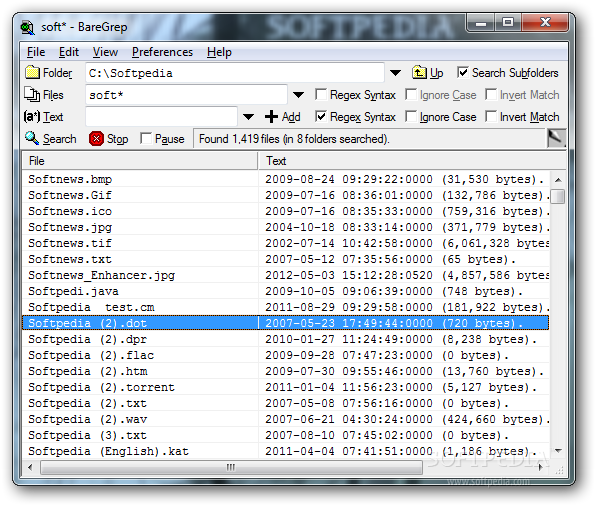This screenshot has width=596, height=506.
Task: Select the Softnews_Enhancer.jpg row
Action: pyautogui.click(x=285, y=275)
